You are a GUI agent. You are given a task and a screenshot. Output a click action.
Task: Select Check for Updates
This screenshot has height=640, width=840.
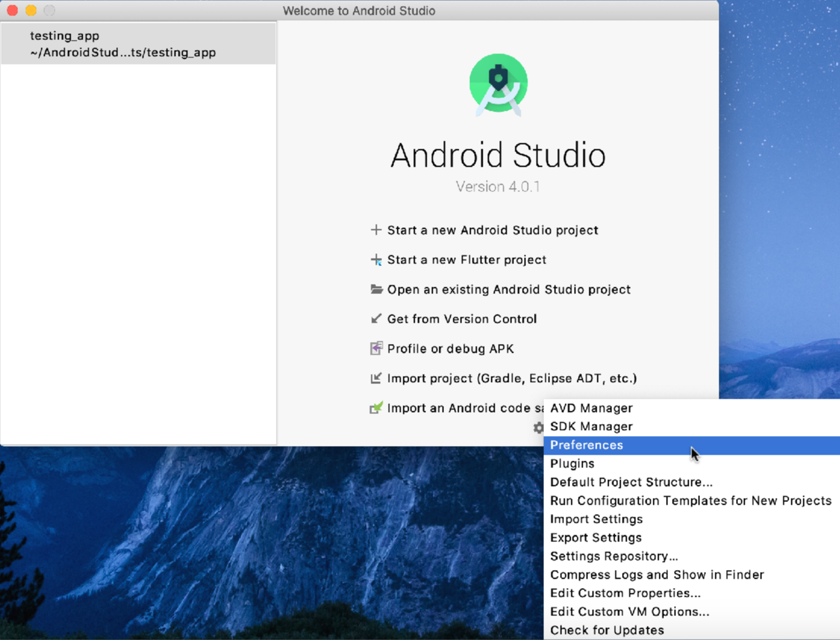(692, 630)
